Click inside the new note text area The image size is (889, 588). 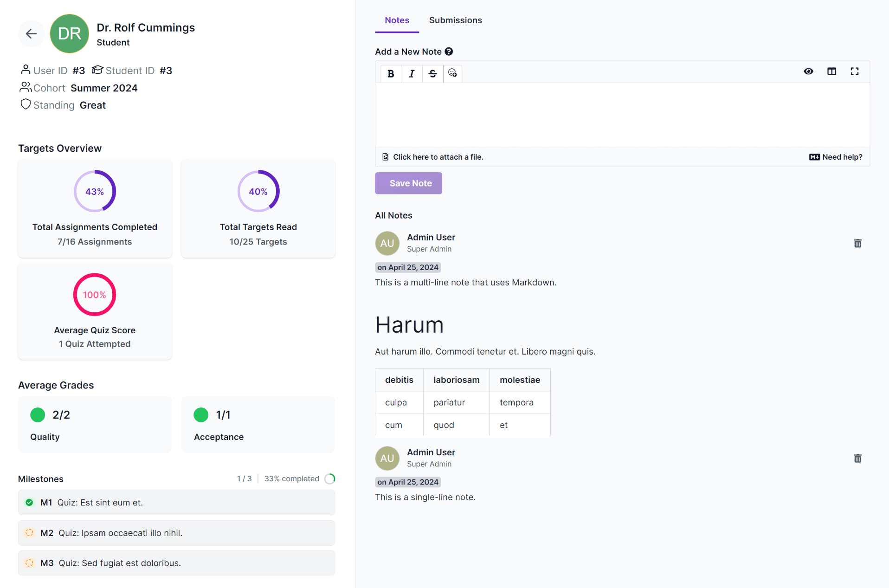622,115
